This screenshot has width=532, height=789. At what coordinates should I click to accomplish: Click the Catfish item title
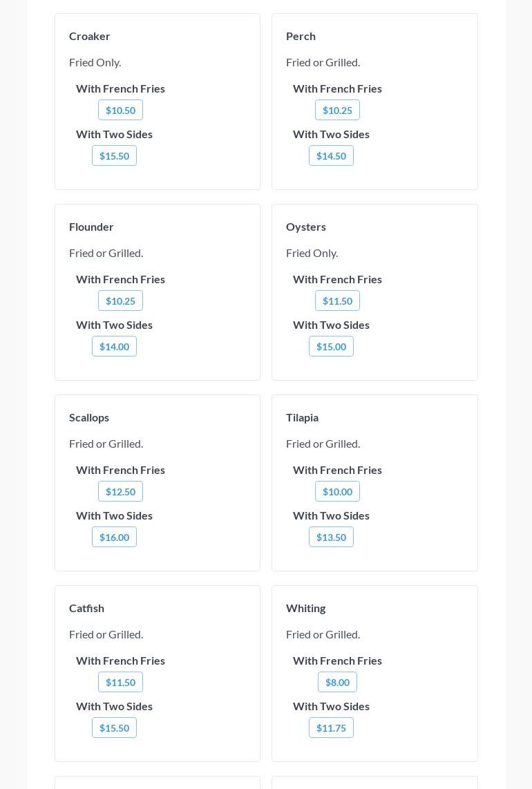coord(86,608)
